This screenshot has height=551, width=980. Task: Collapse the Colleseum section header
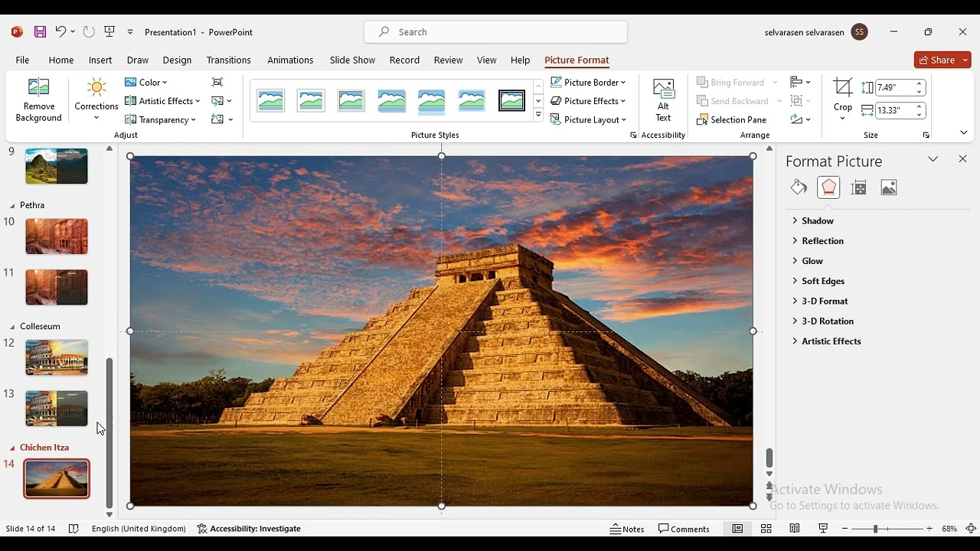[x=12, y=327]
